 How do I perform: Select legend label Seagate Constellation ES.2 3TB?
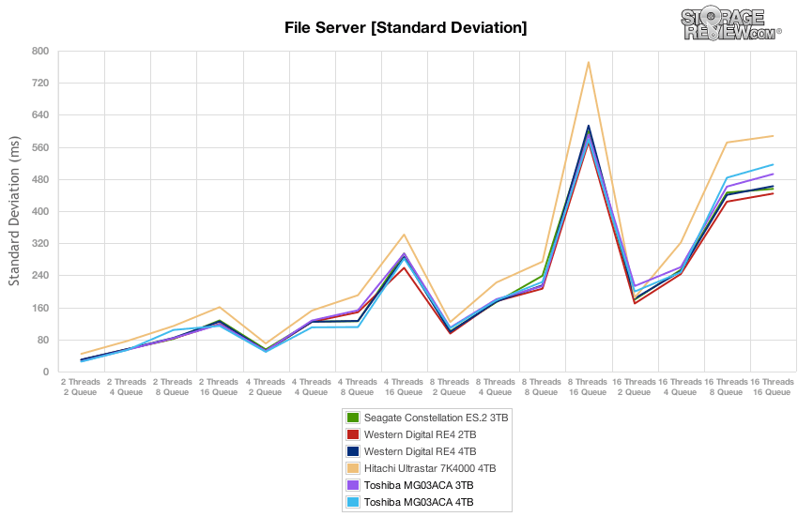(437, 418)
